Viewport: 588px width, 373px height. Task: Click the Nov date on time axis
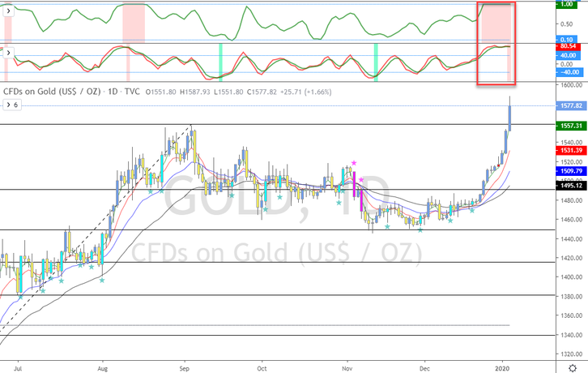click(347, 369)
